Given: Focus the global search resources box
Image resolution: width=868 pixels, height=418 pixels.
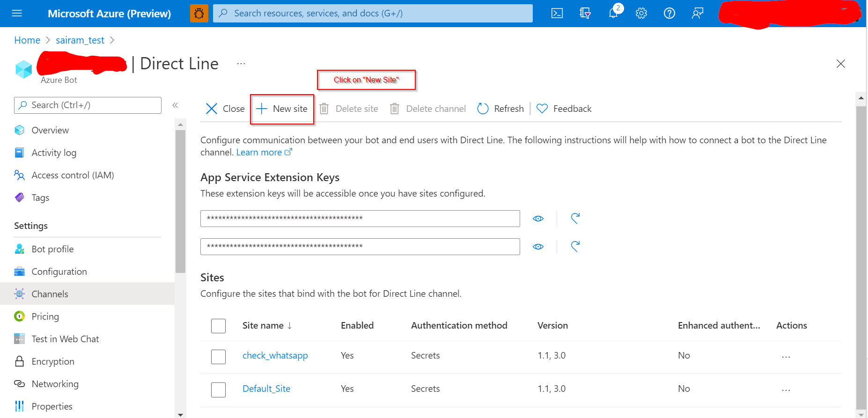Looking at the screenshot, I should [373, 13].
